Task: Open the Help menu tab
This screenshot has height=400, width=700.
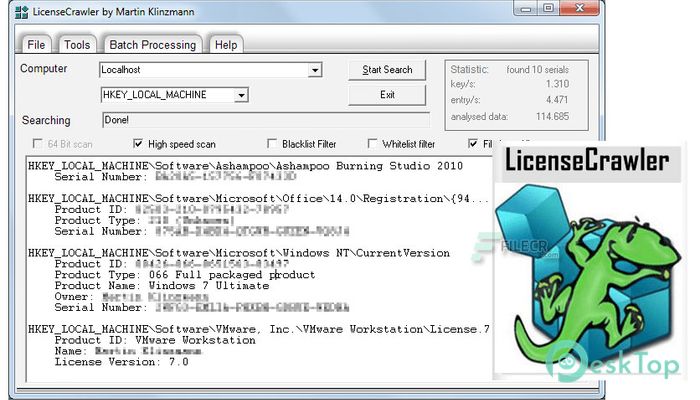Action: (x=226, y=45)
